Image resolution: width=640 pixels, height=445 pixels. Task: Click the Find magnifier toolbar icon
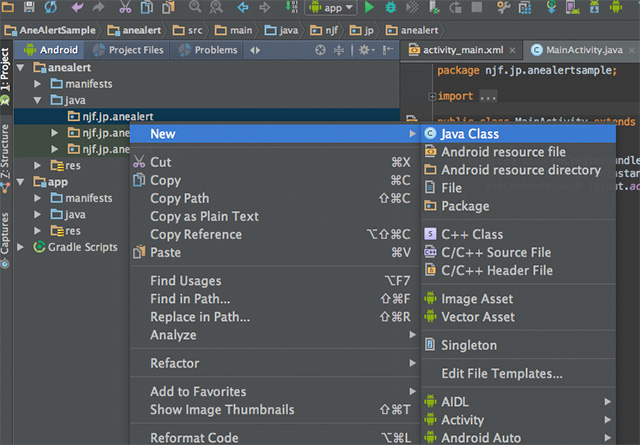(x=195, y=7)
